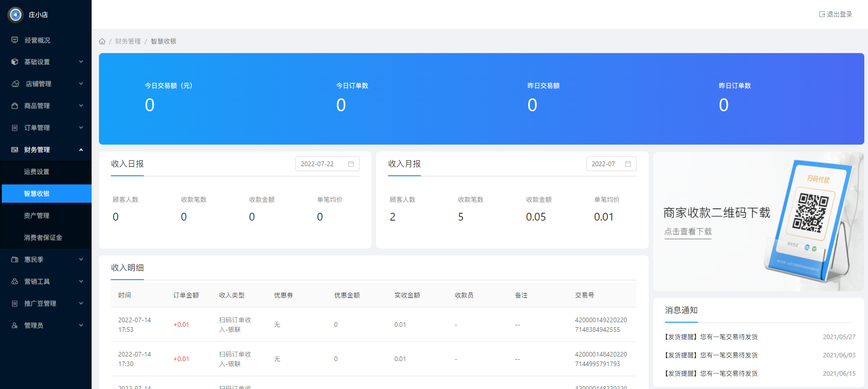Image resolution: width=868 pixels, height=389 pixels.
Task: Open 发货提醒 notice dated 2021/06/03
Action: pyautogui.click(x=759, y=355)
